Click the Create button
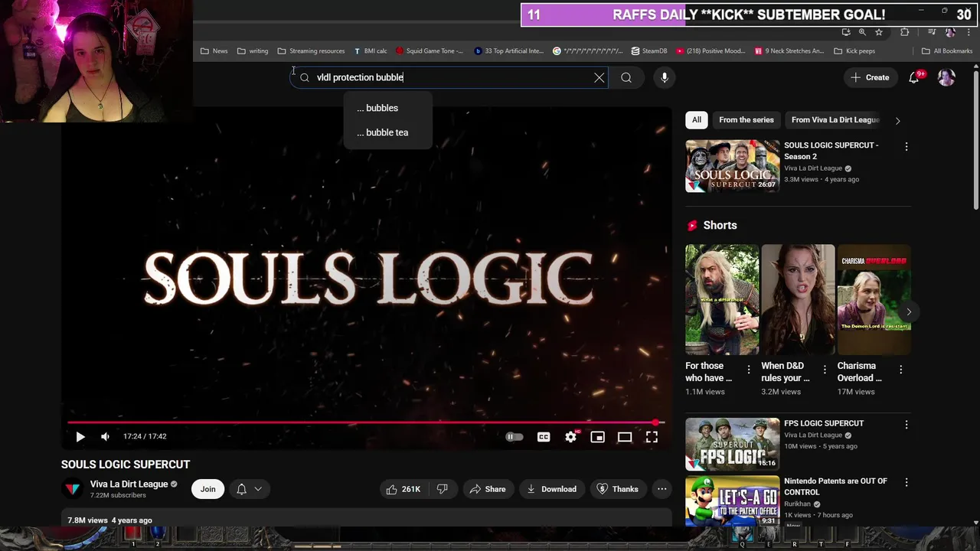 [x=869, y=77]
